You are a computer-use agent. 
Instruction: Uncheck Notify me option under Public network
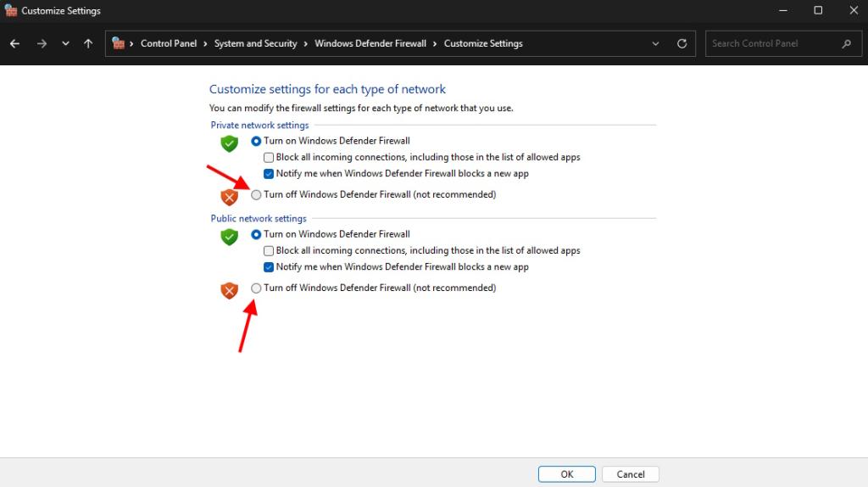point(269,267)
